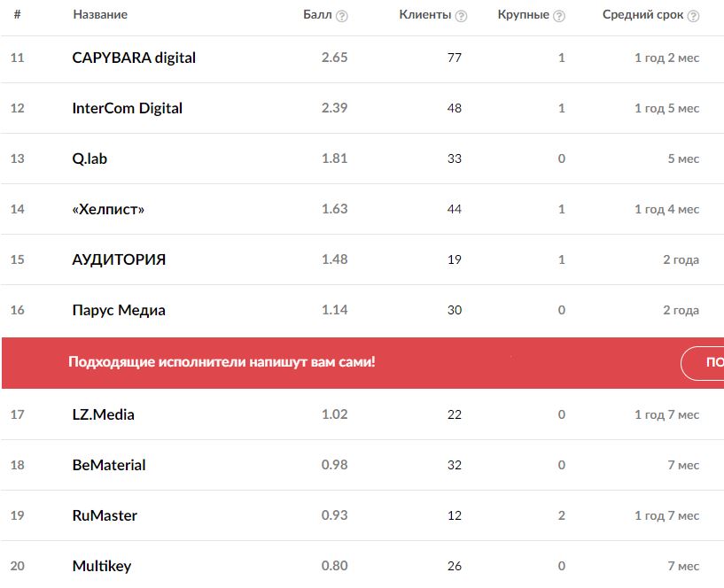Click question mark icon near Крупные

tap(559, 16)
